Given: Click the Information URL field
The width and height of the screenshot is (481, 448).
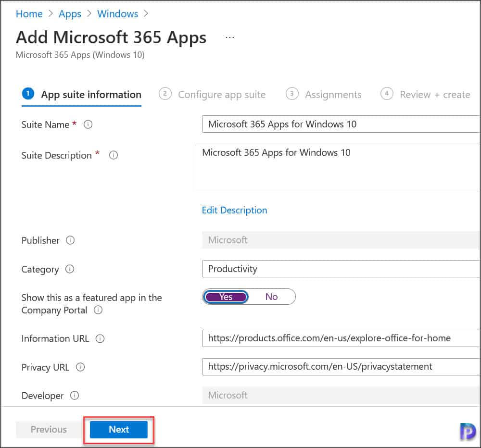Looking at the screenshot, I should point(341,338).
